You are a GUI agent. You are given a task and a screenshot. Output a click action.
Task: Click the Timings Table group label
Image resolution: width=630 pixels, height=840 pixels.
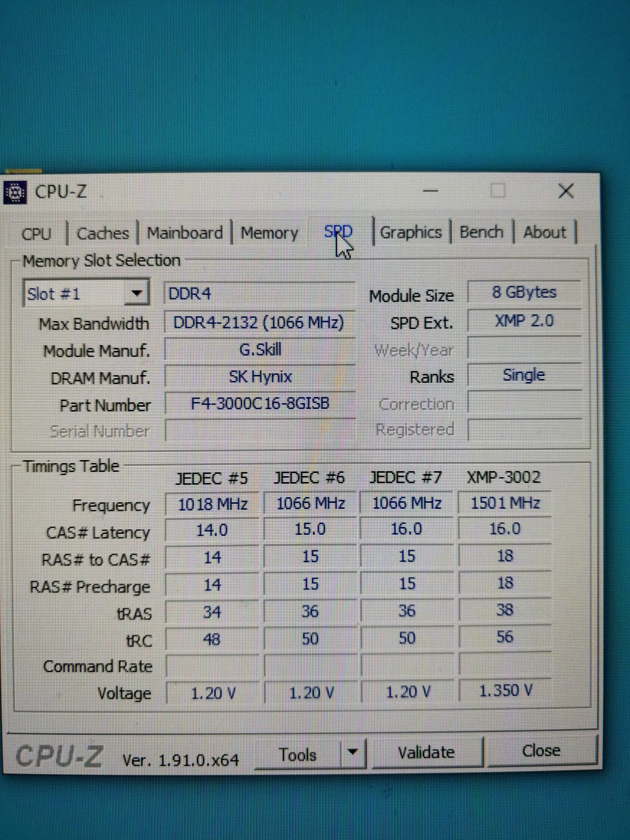tap(71, 466)
